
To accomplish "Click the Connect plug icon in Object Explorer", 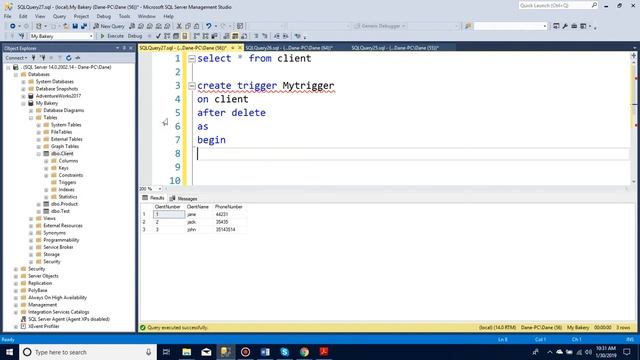I will coord(34,58).
